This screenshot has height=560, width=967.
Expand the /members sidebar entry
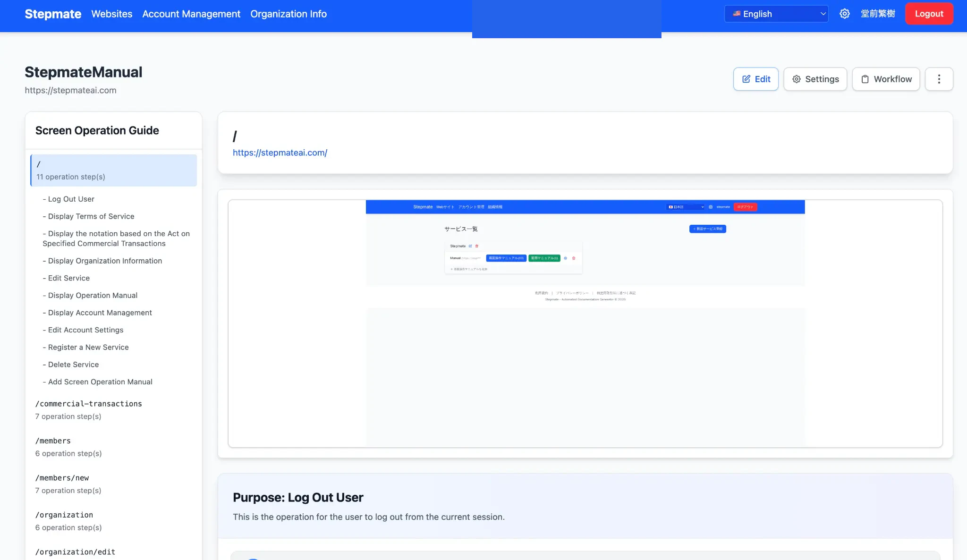coord(68,447)
